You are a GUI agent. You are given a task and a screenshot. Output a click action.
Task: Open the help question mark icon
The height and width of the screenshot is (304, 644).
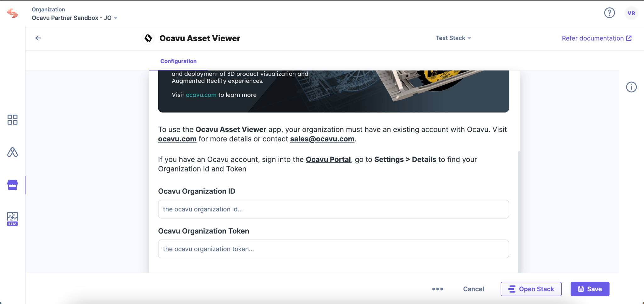[609, 13]
